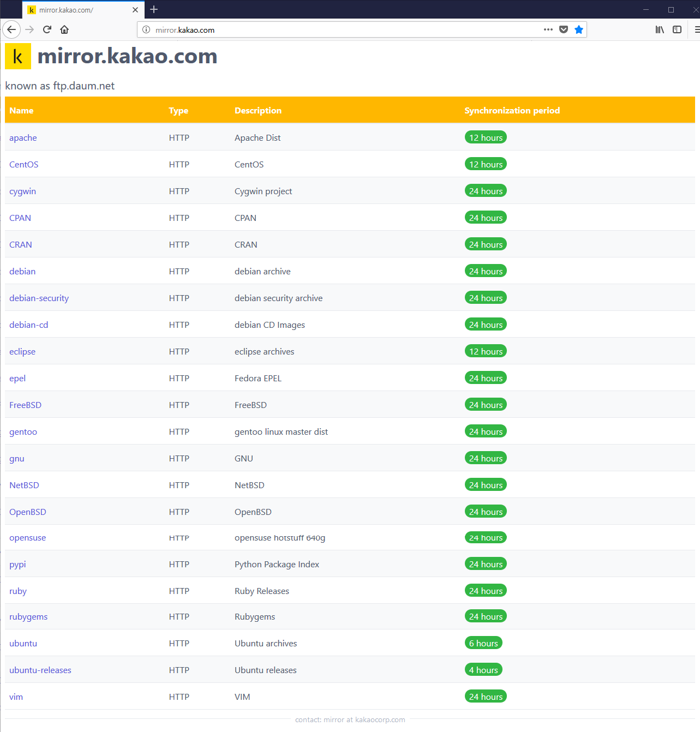Toggle the bookmark star for this page
This screenshot has width=700, height=732.
pos(579,29)
